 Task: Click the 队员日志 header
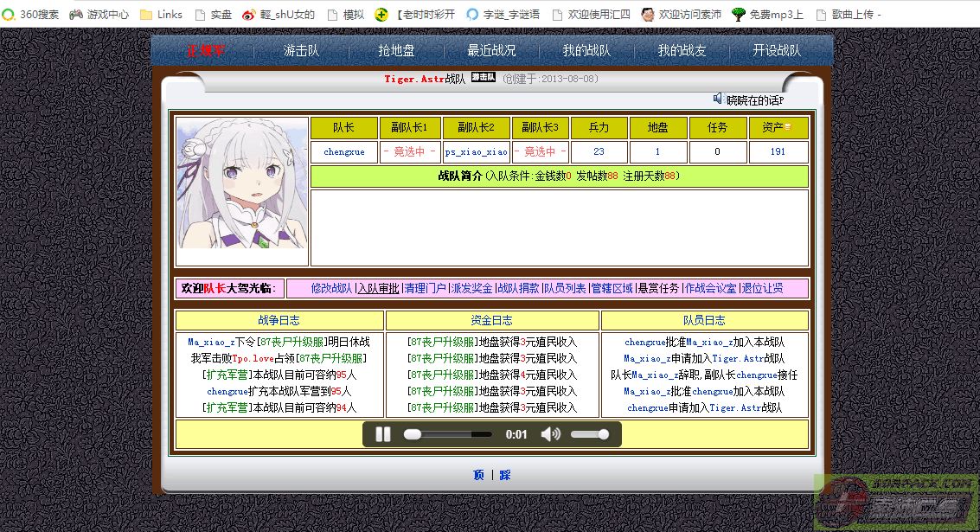click(x=704, y=320)
